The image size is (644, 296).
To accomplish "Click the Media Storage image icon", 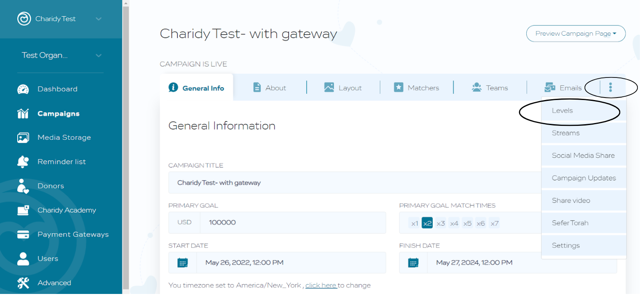I will click(23, 138).
